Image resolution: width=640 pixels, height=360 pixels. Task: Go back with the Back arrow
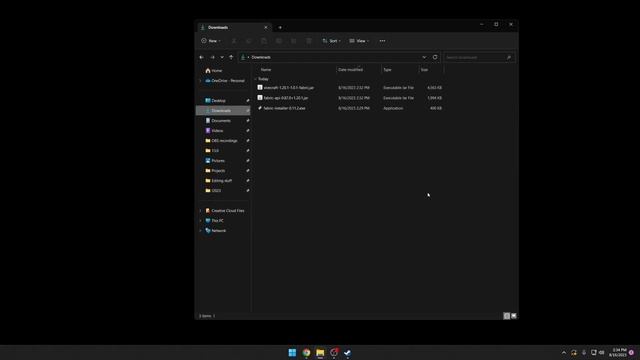pyautogui.click(x=202, y=57)
